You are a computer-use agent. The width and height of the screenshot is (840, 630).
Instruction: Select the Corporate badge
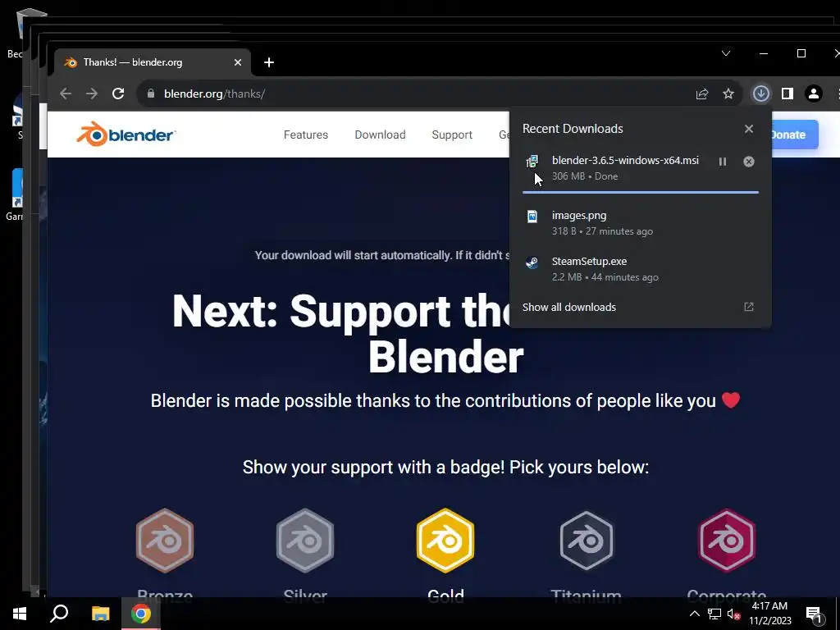point(727,541)
